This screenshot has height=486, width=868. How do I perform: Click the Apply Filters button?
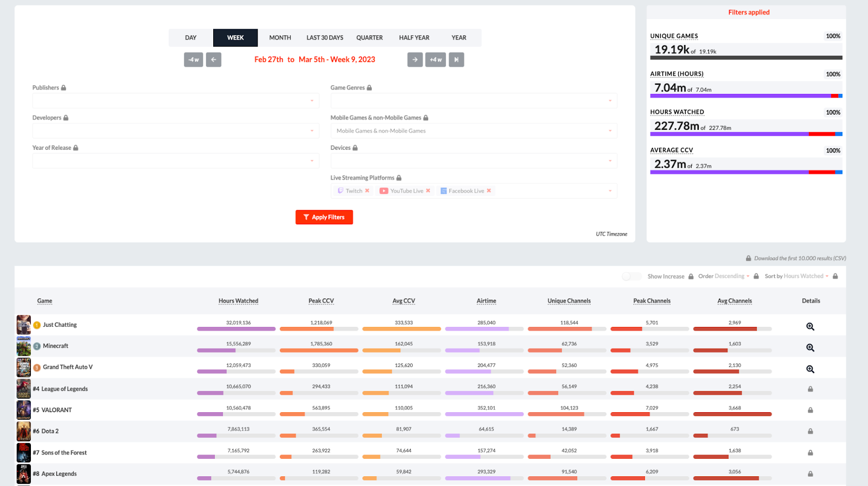pos(324,217)
